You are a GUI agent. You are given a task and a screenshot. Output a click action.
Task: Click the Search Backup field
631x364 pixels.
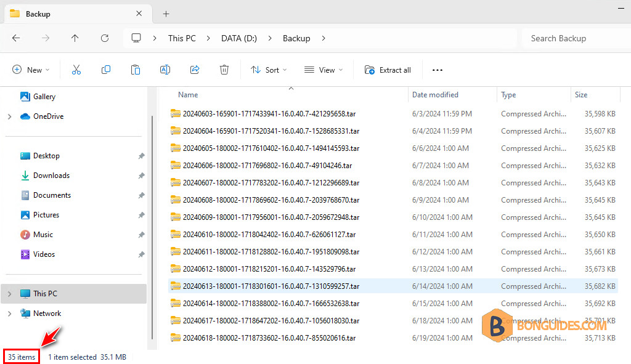(576, 38)
